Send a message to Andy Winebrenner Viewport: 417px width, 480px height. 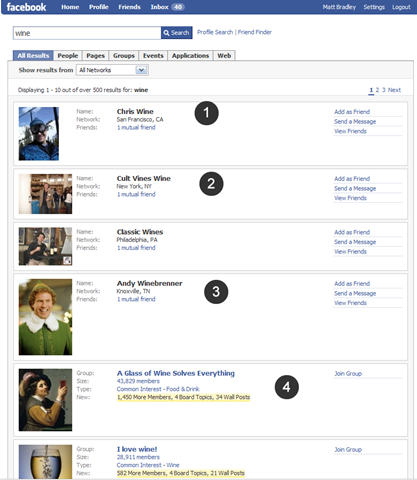point(355,293)
